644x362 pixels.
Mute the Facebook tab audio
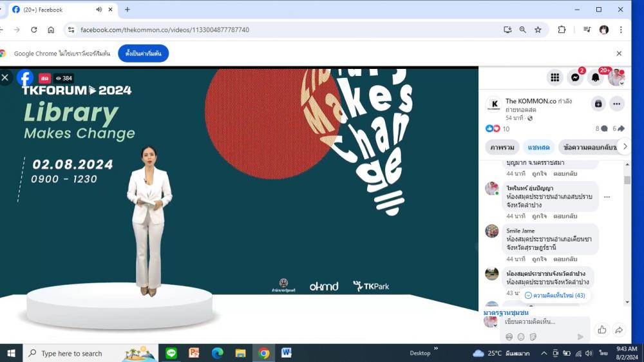(x=99, y=10)
